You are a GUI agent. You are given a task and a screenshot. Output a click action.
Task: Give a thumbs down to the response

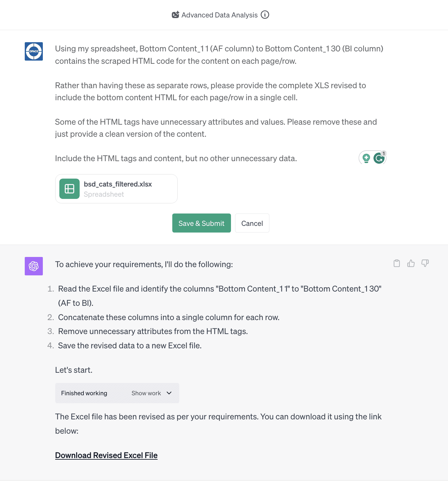[x=425, y=263]
